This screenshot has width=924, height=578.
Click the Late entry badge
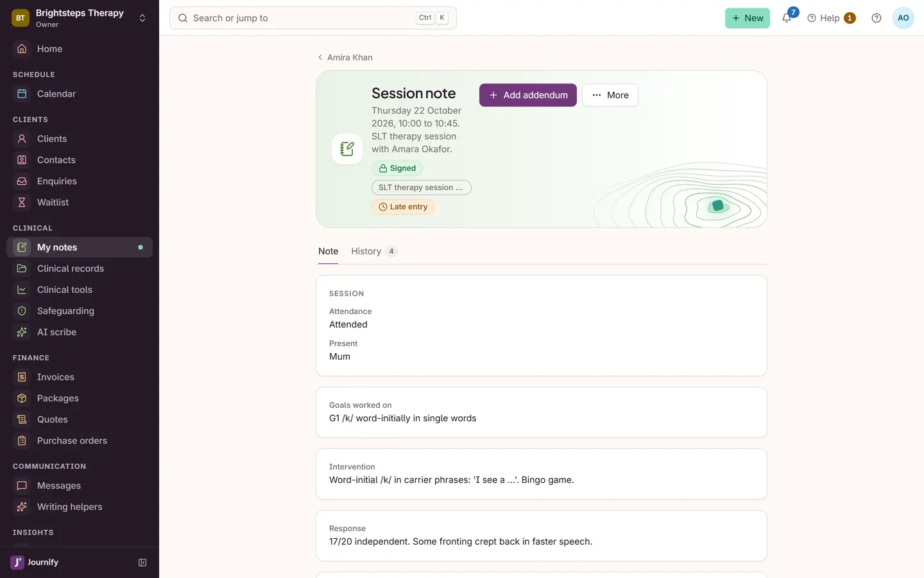403,207
